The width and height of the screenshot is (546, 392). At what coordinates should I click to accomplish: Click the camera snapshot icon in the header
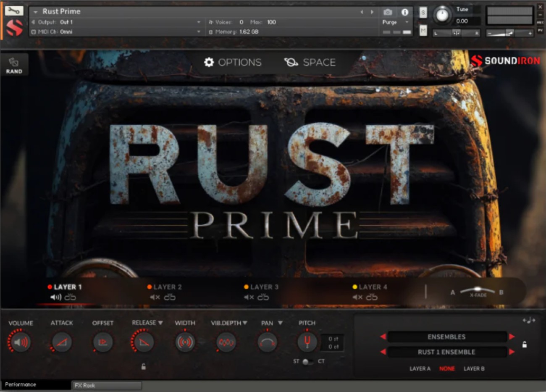pyautogui.click(x=388, y=12)
